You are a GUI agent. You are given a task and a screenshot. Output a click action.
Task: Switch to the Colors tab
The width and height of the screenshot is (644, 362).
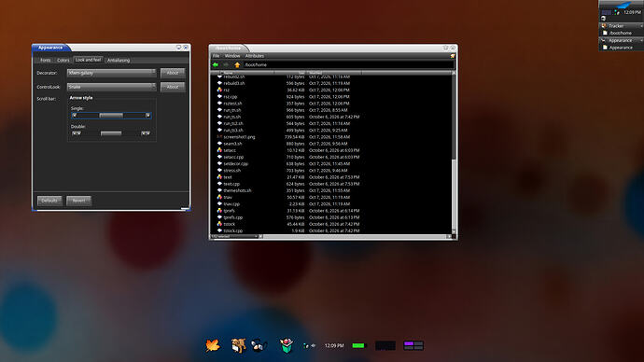tap(63, 60)
